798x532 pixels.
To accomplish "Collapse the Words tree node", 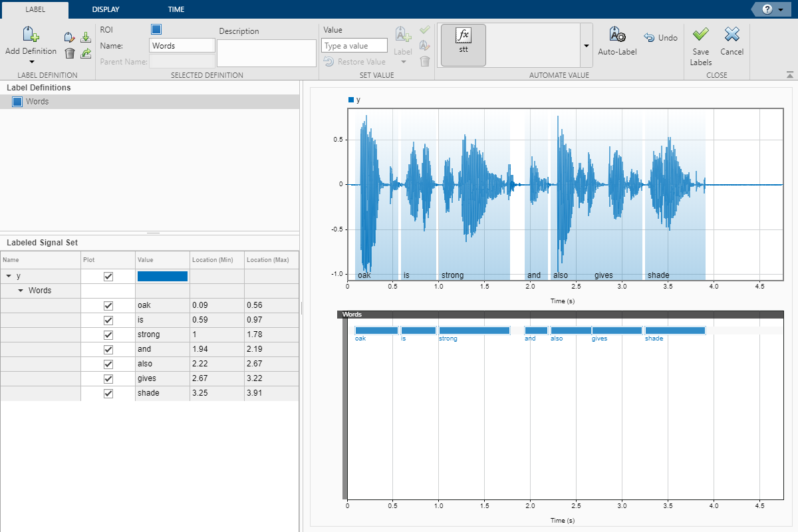I will 21,291.
